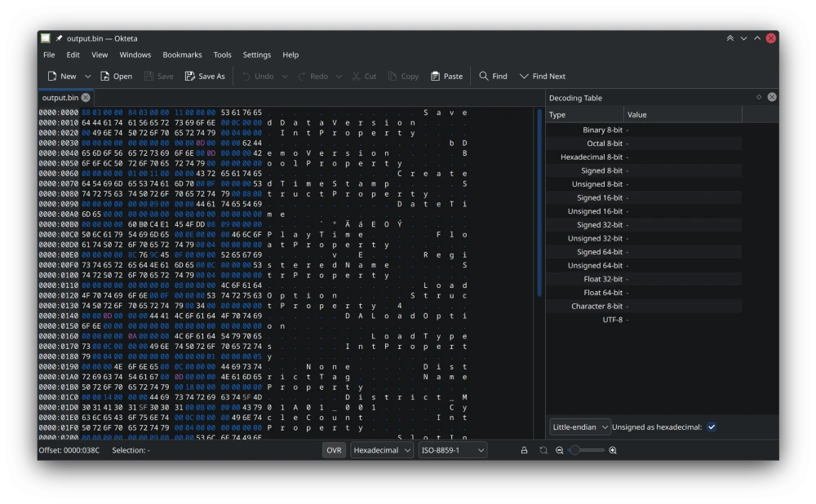The image size is (816, 504).
Task: Adjust the zoom level slider
Action: (587, 450)
